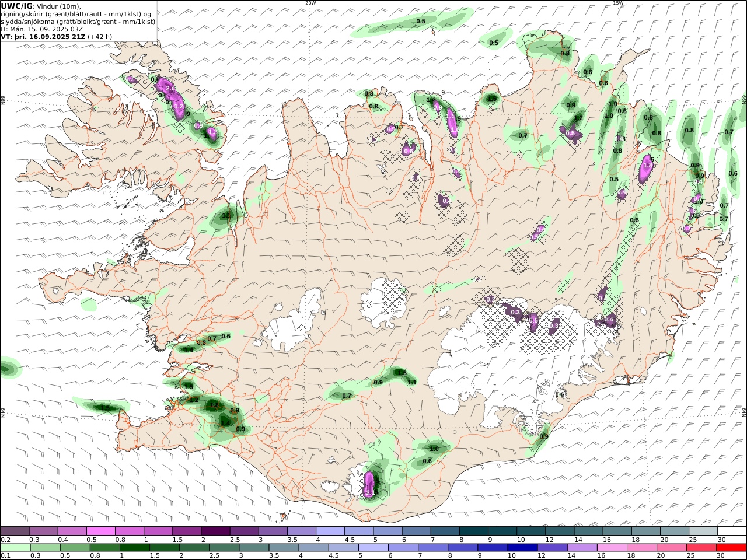The width and height of the screenshot is (747, 560).
Task: Pick the 18 gray-teal swatch, upper legend row
Action: coord(645,531)
